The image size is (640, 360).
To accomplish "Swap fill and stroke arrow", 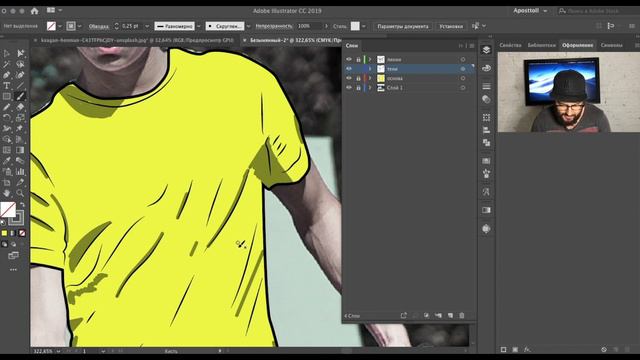I will click(x=22, y=205).
